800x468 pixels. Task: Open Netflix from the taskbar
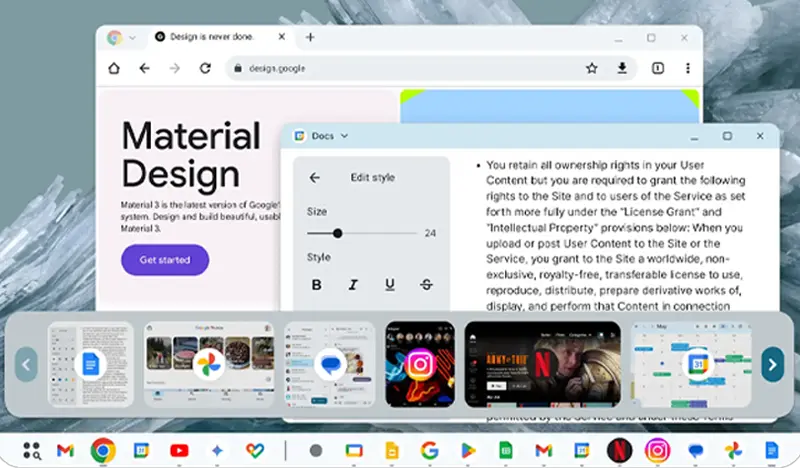(x=619, y=451)
